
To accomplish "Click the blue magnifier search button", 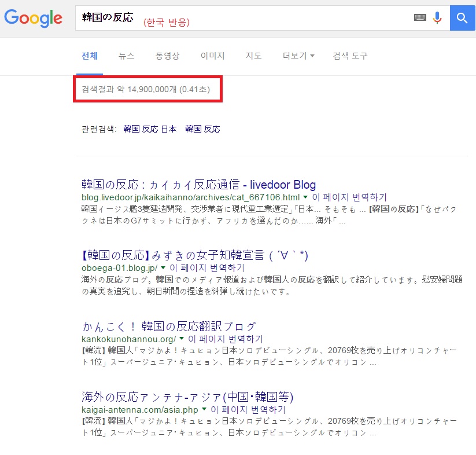I will coord(462,18).
